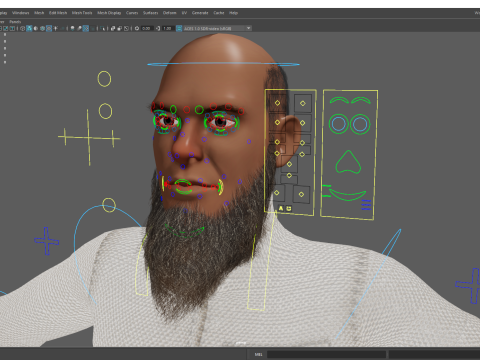Select the green ring around character's right eye
This screenshot has width=480, height=360.
[x=166, y=121]
